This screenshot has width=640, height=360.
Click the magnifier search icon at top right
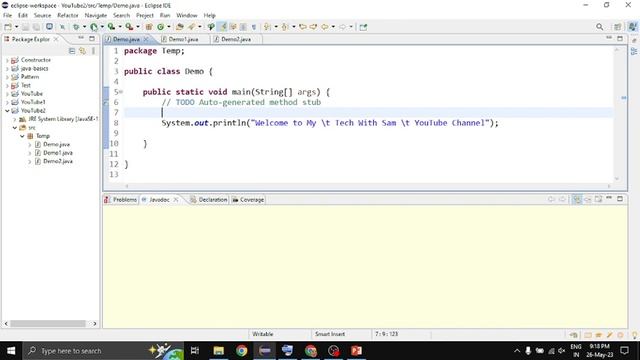pos(599,27)
